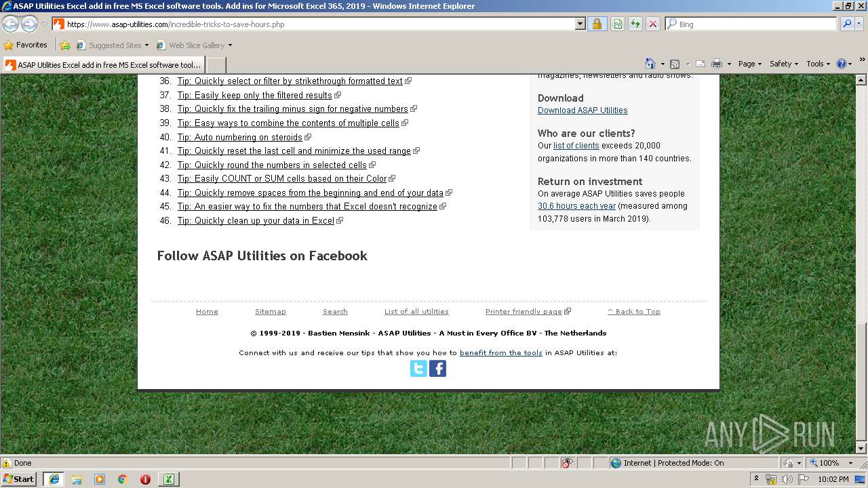Click the browser Back arrow button
The height and width of the screenshot is (488, 868).
(10, 24)
